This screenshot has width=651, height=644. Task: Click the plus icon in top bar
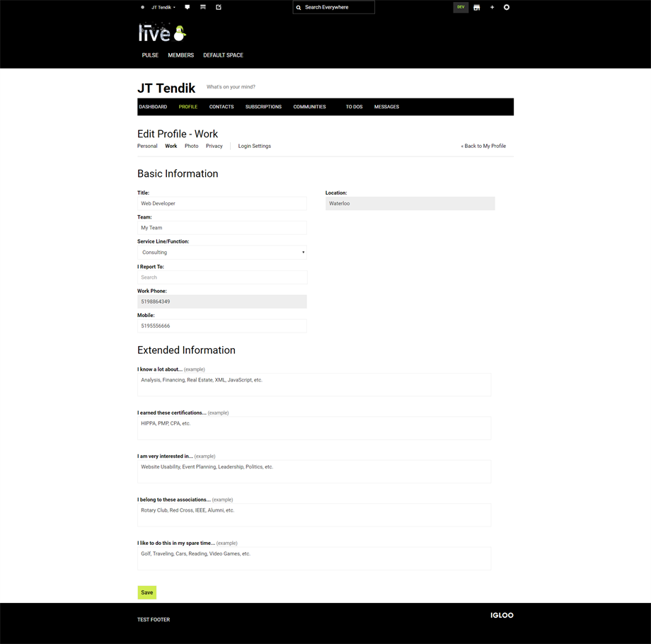pos(492,7)
